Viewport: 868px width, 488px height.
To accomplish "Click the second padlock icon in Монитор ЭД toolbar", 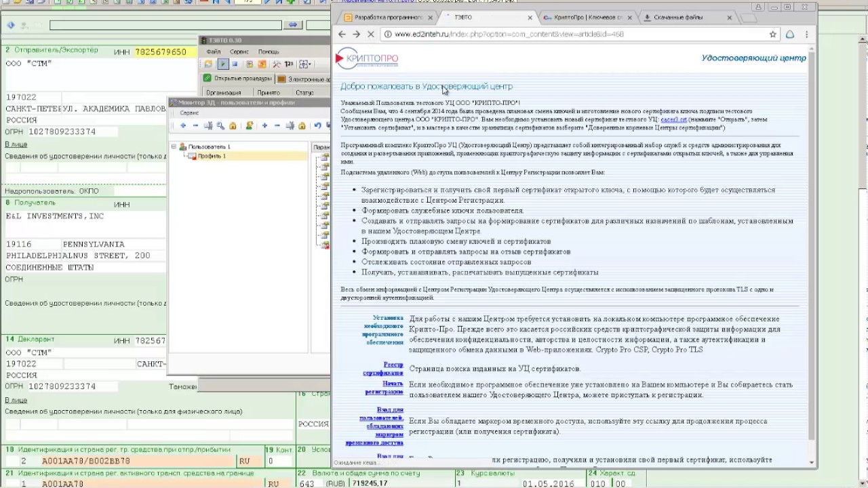I will coord(302,125).
